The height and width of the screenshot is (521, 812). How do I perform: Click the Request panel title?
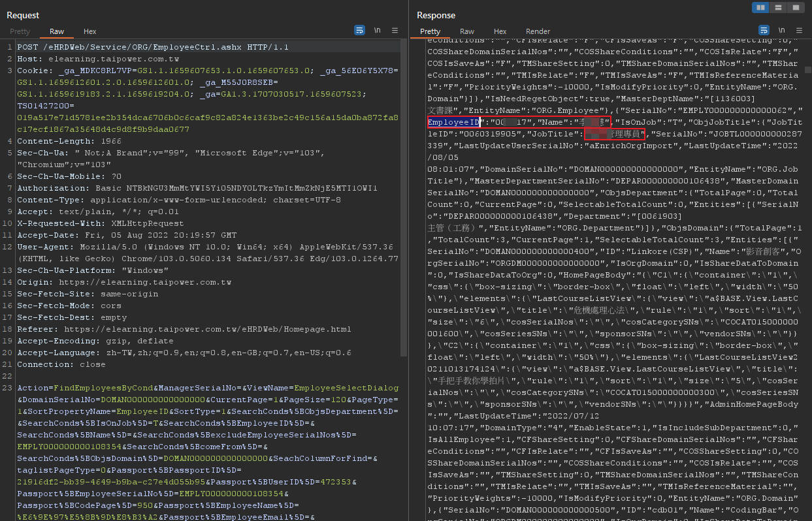(x=24, y=15)
